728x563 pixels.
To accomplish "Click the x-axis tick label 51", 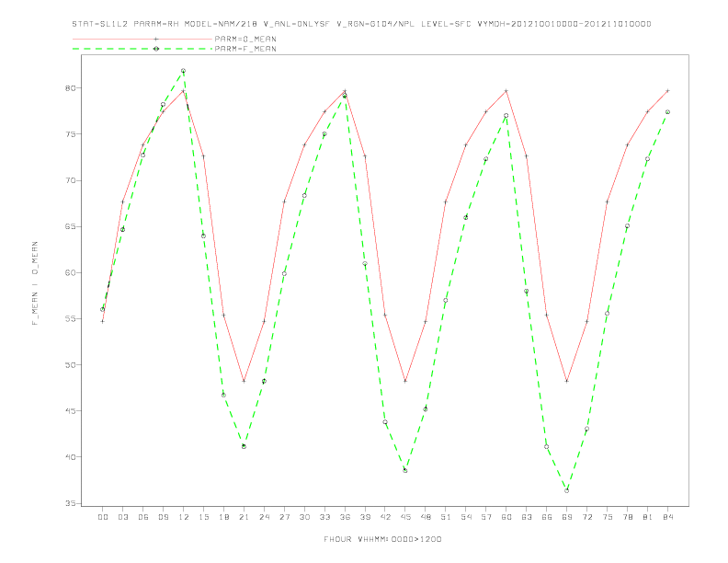I will tap(446, 517).
